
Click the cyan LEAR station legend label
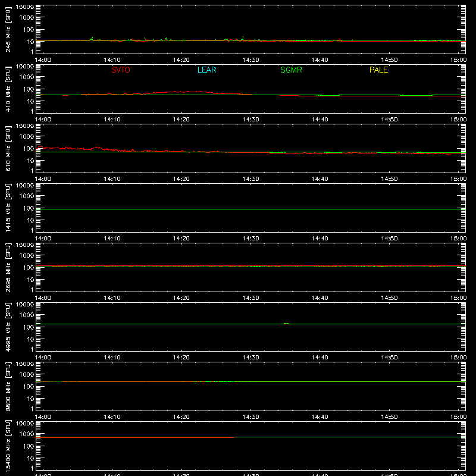pyautogui.click(x=206, y=70)
